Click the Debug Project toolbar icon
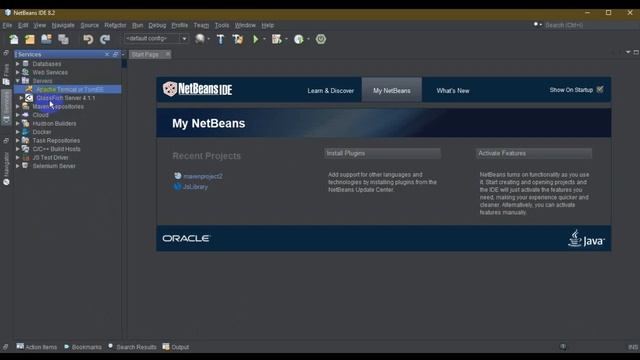 (x=277, y=39)
